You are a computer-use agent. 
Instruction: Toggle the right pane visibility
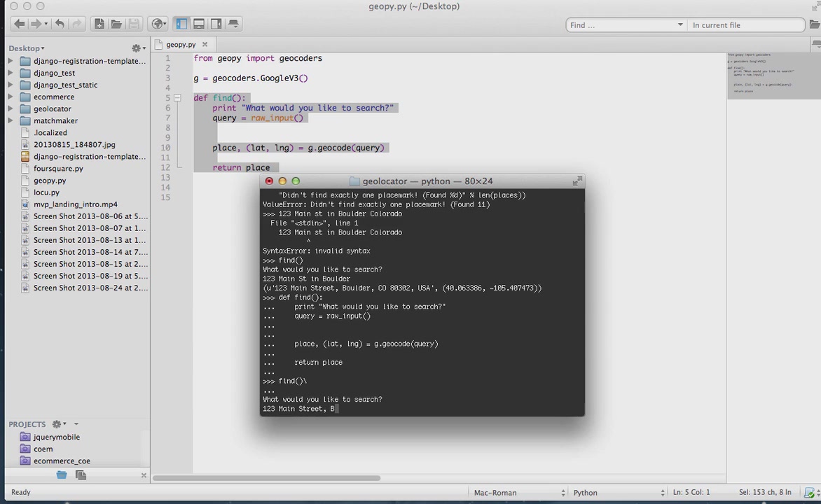[216, 24]
